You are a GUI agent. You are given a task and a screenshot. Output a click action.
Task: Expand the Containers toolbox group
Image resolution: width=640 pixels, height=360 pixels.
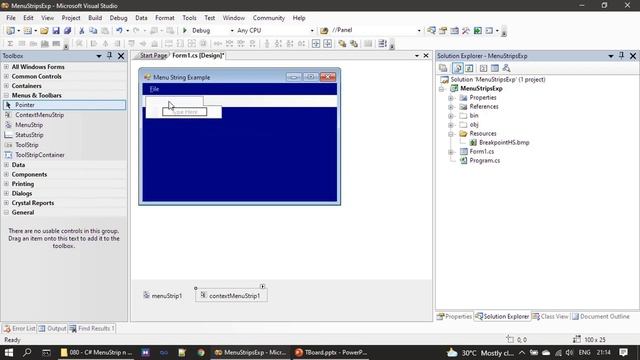point(6,86)
